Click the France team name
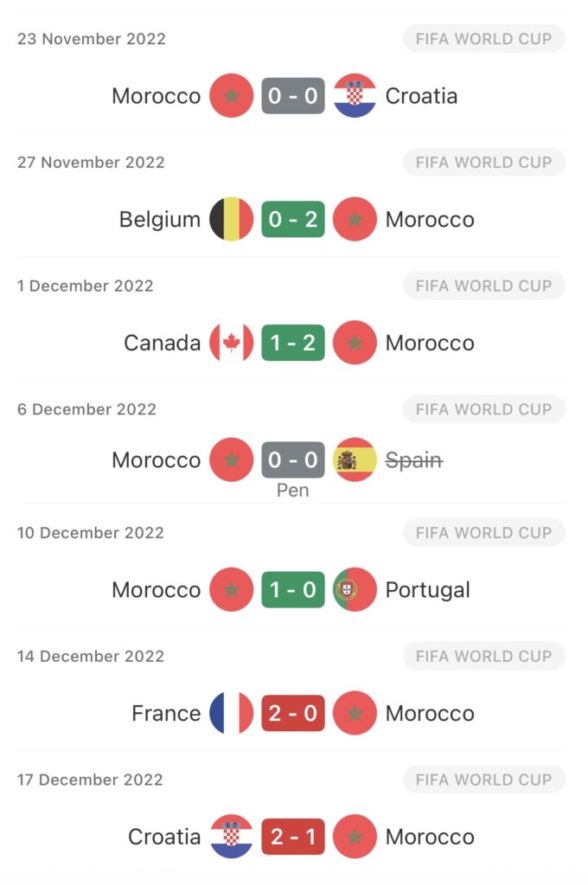The height and width of the screenshot is (886, 588). (x=166, y=714)
